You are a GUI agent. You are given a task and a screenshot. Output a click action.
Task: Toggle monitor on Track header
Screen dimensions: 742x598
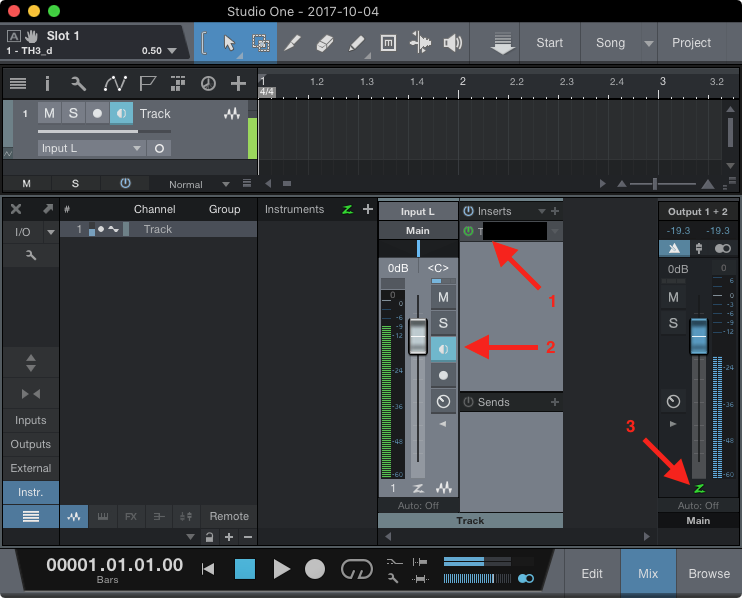(x=122, y=114)
